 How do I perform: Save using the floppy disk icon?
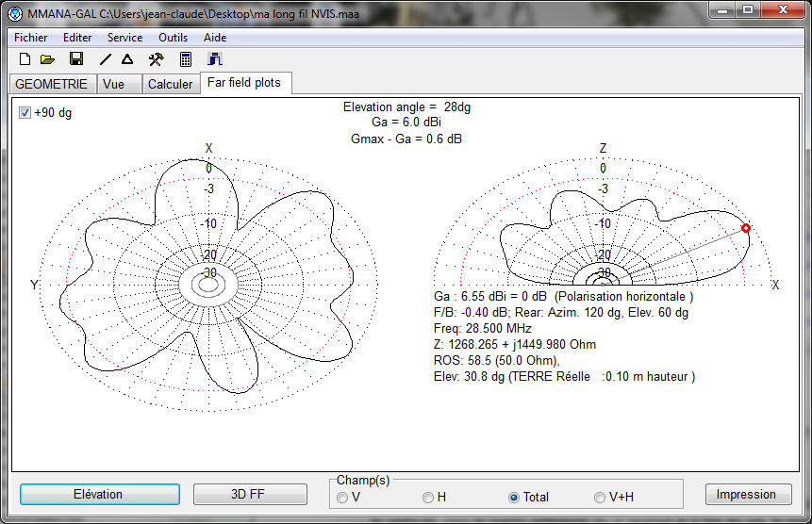click(76, 59)
